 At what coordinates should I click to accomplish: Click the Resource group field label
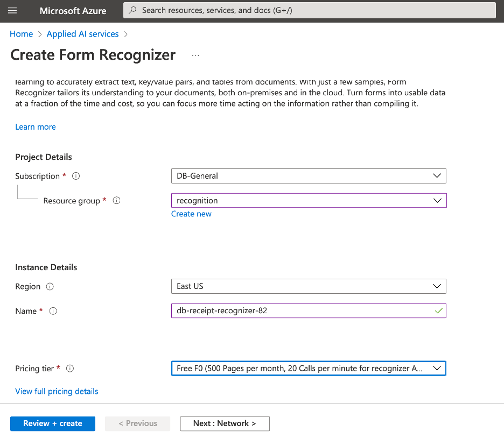[72, 201]
